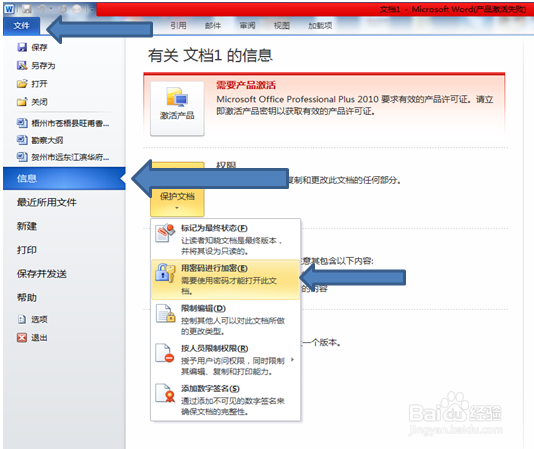Select 限制编辑(D) option
Viewport: 534px width, 449px height.
(x=225, y=320)
